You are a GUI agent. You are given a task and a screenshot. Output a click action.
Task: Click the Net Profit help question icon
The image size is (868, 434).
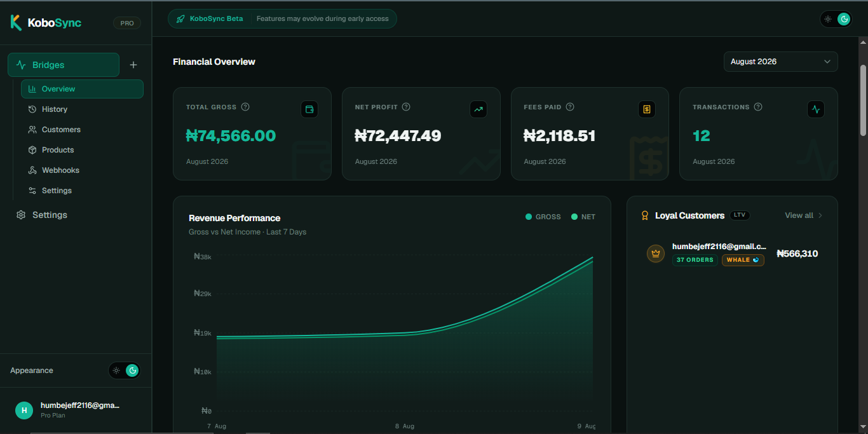tap(406, 107)
